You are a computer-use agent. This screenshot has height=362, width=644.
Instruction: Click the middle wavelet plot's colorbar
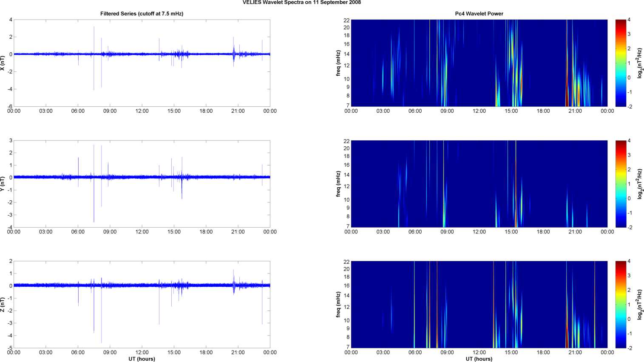[x=621, y=184]
